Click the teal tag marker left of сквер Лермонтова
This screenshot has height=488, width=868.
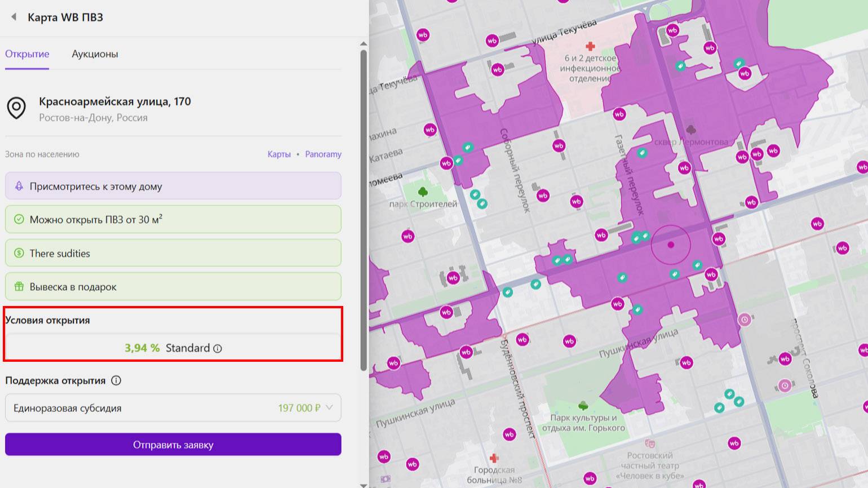(642, 152)
